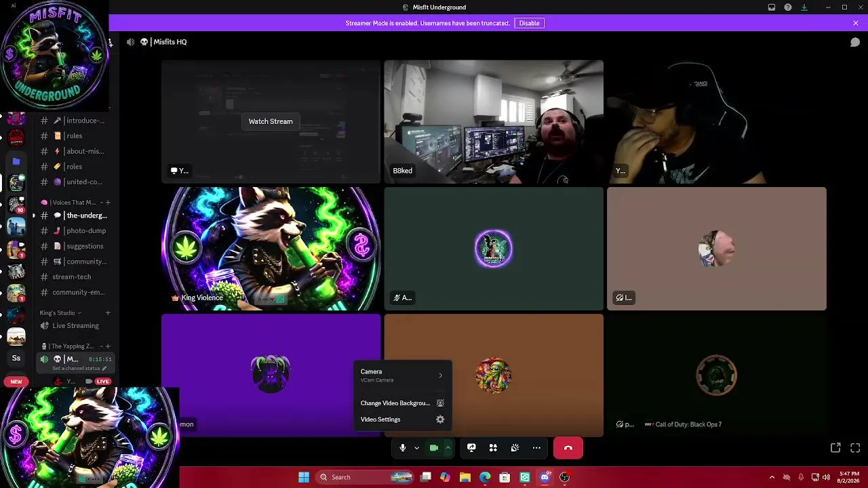Create channel in King's Studio category
This screenshot has width=868, height=488.
[x=108, y=313]
